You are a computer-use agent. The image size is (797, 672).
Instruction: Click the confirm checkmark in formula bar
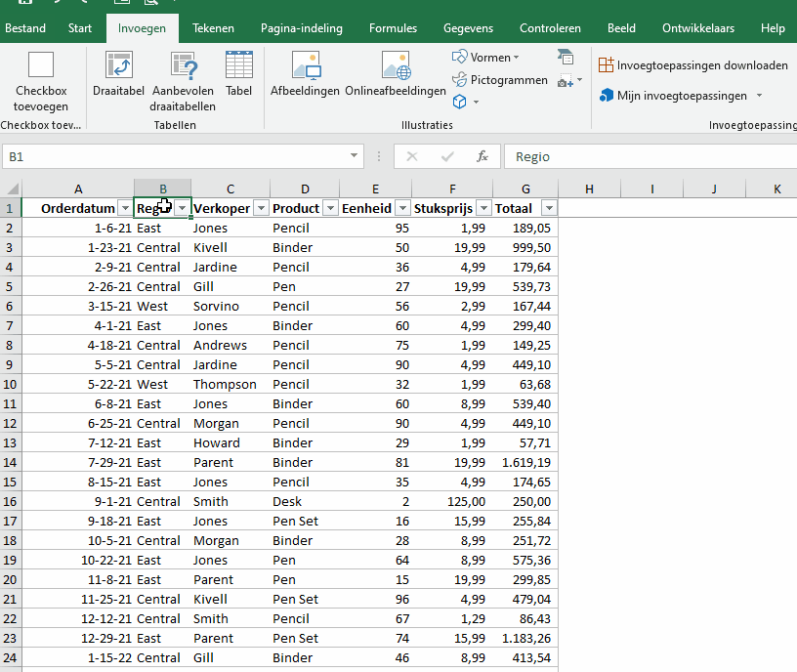[x=447, y=156]
